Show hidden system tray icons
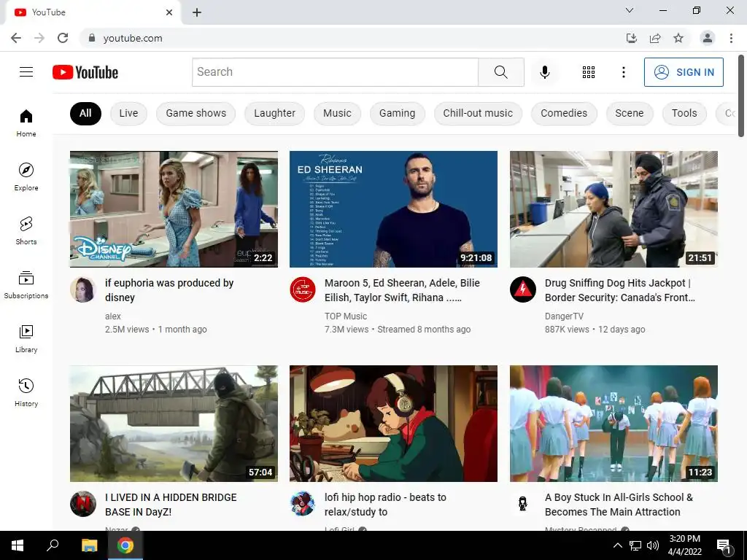The width and height of the screenshot is (747, 560). coord(617,545)
